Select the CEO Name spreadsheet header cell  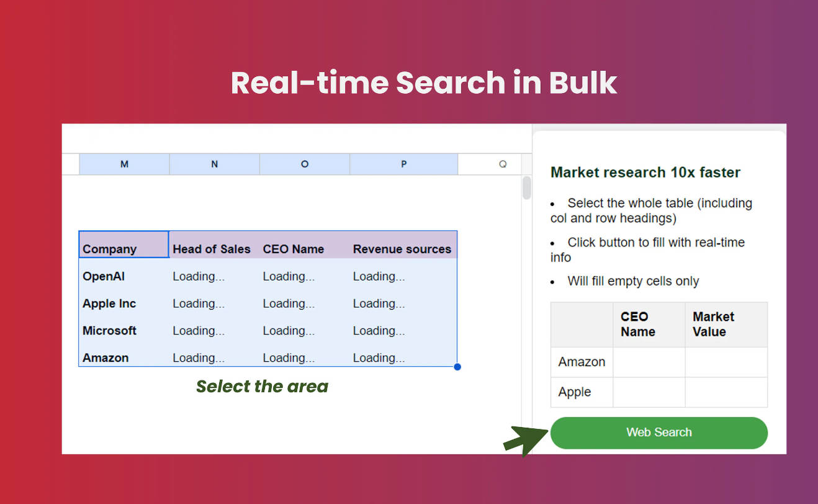click(x=294, y=249)
